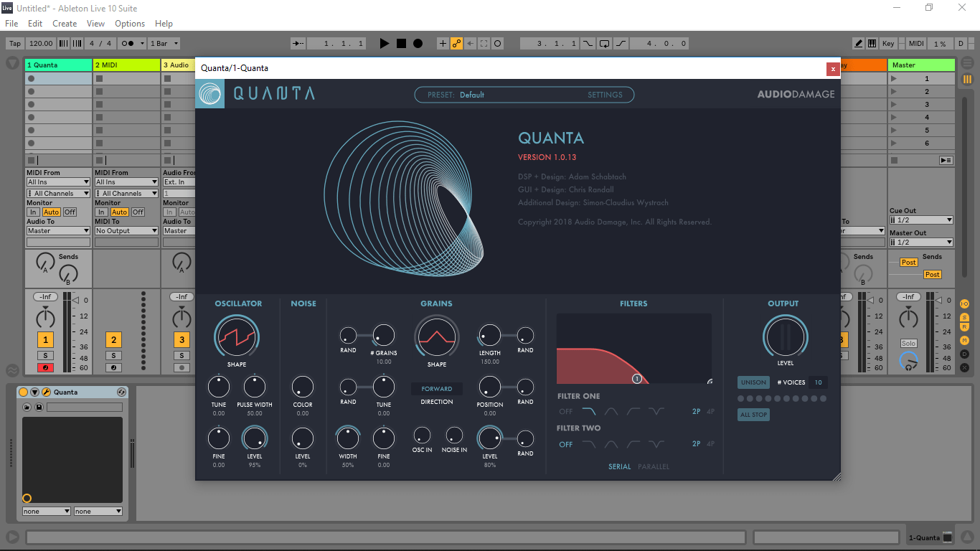Open Master Out 1/2 dropdown
The image size is (980, 551).
pyautogui.click(x=921, y=242)
